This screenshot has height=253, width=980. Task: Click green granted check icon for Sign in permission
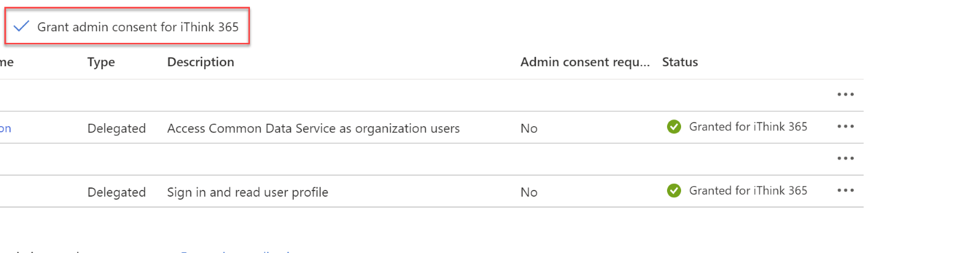click(674, 191)
